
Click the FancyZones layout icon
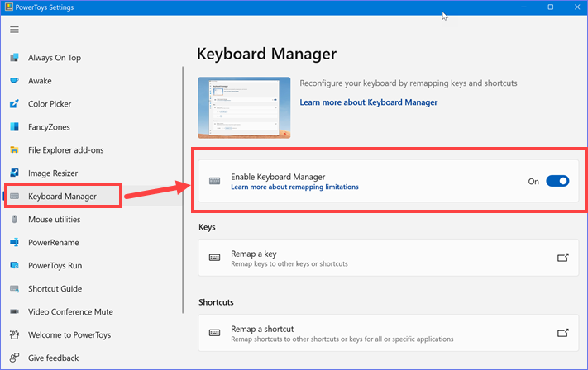[x=13, y=127]
